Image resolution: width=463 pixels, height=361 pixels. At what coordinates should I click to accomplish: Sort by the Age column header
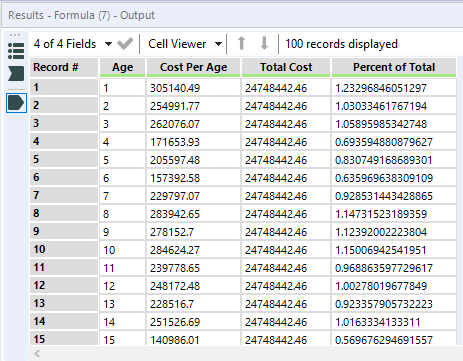tap(122, 68)
